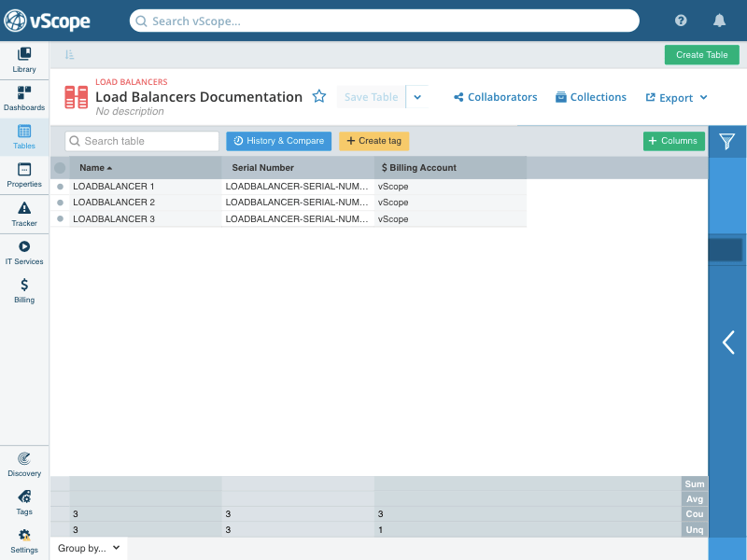Sort by the Name column header
This screenshot has width=747, height=560.
146,168
